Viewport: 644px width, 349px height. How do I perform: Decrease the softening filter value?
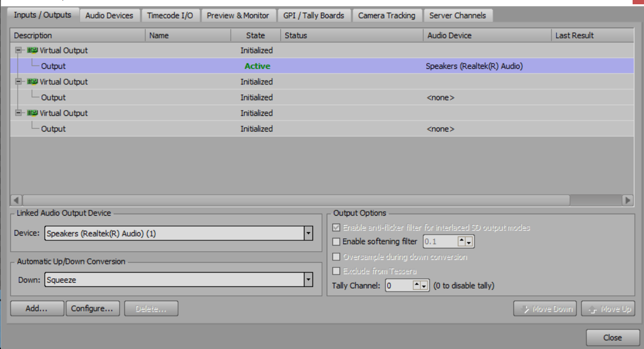point(470,242)
